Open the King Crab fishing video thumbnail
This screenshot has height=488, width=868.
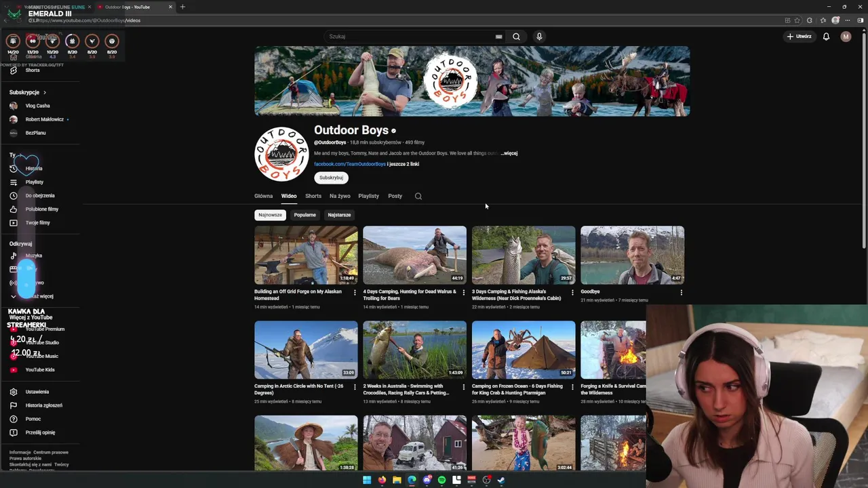coord(524,350)
